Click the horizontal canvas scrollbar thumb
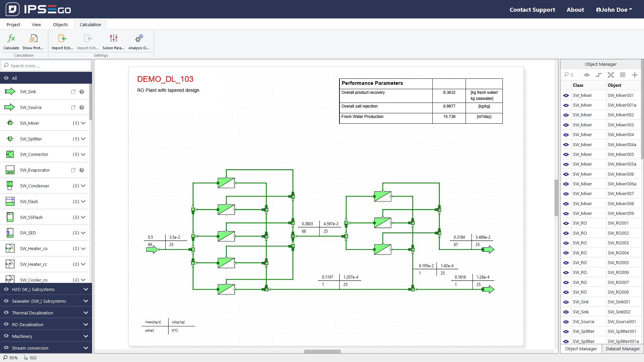Screen dimensions: 644x362 pyautogui.click(x=322, y=351)
